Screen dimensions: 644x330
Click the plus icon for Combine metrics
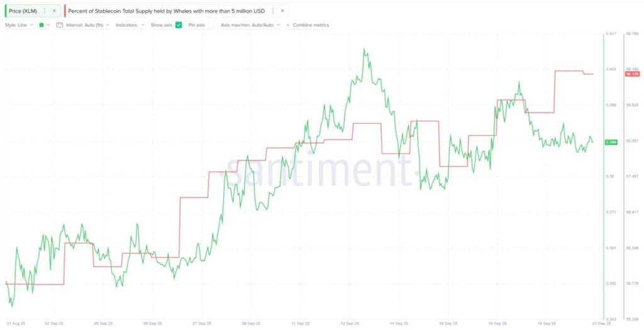pos(288,25)
